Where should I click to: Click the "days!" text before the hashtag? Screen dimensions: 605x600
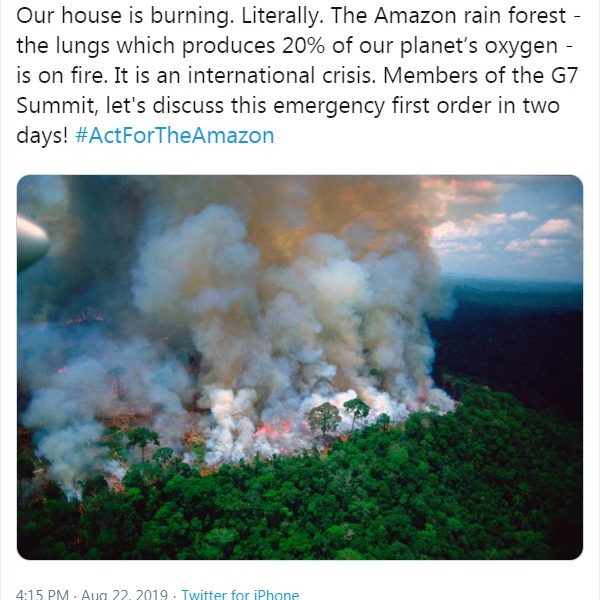pos(43,136)
